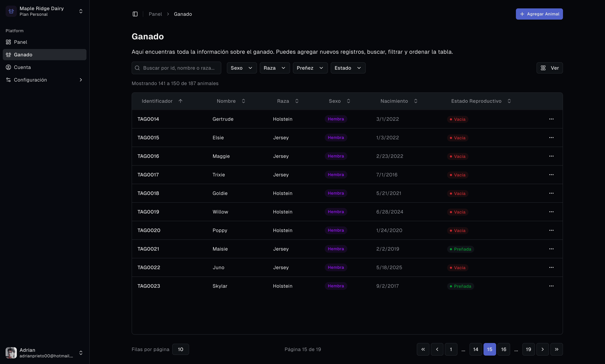This screenshot has width=605, height=364.
Task: Open the Raza filter dropdown
Action: click(274, 68)
